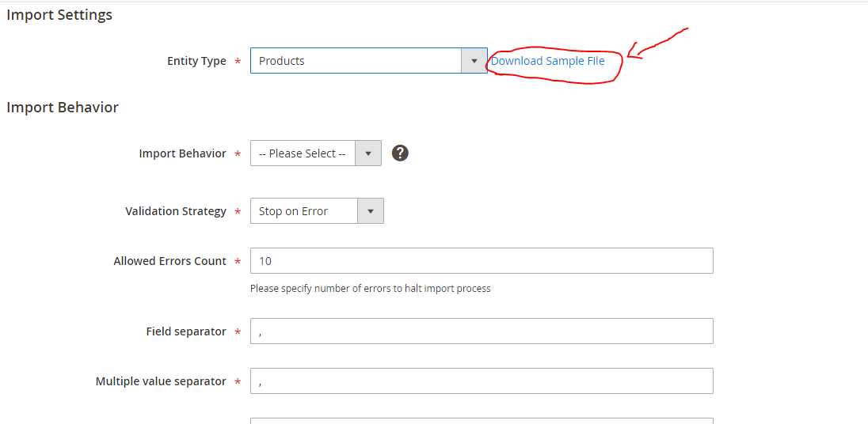Click the Field separator label
Screen dimensions: 868x424
(186, 331)
